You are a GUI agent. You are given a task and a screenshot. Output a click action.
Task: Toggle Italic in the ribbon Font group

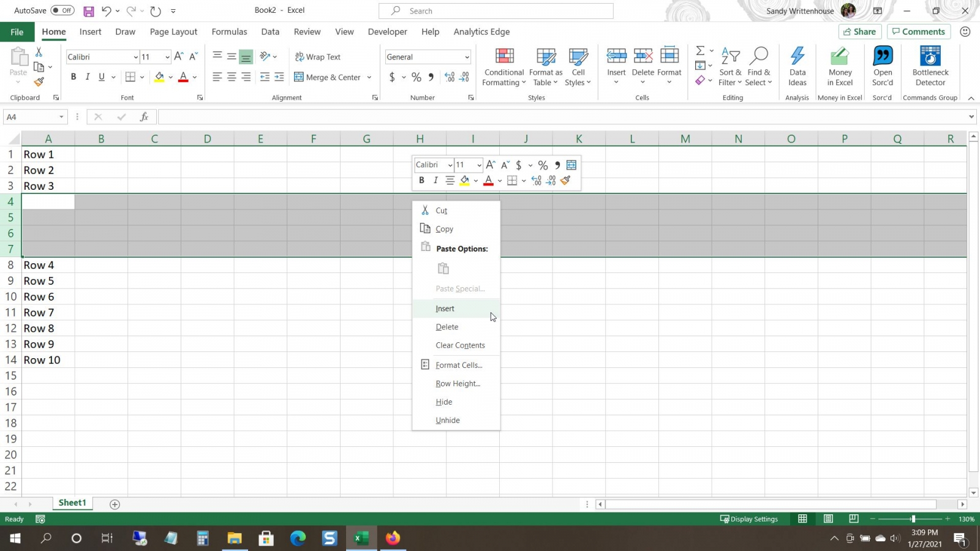[x=88, y=77]
